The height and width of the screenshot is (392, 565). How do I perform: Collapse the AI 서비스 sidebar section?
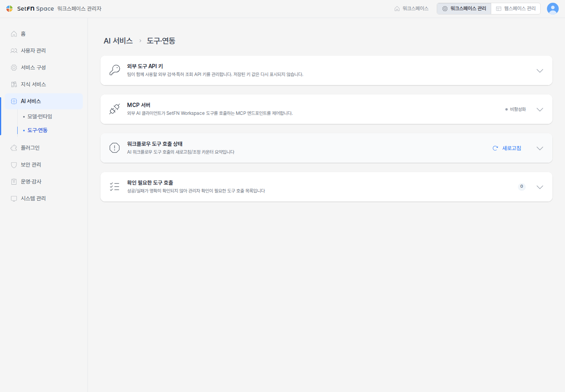click(44, 101)
